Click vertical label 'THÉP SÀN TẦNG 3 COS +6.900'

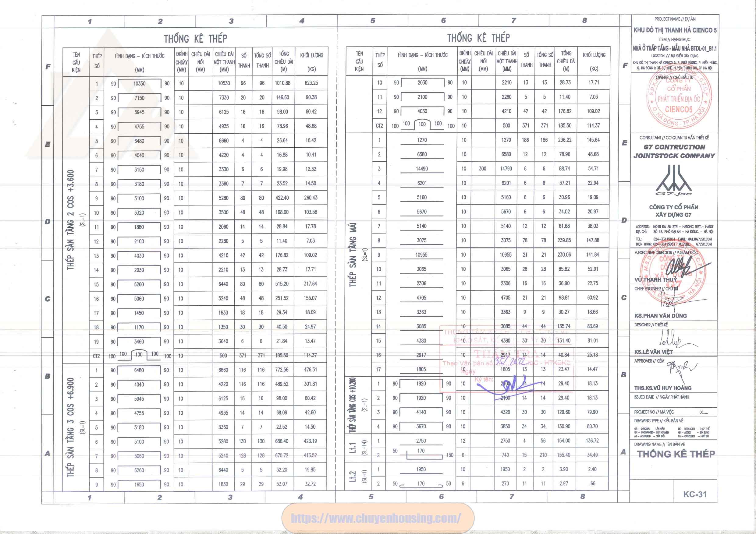point(70,427)
